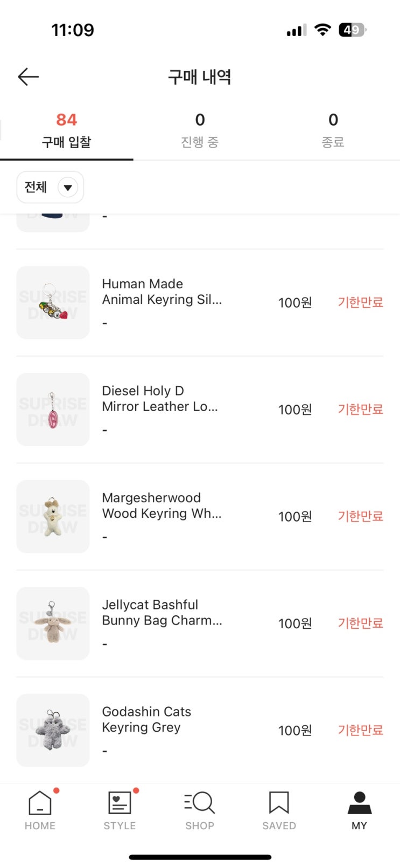This screenshot has height=868, width=400.
Task: Open the SHOP search icon
Action: [x=199, y=803]
